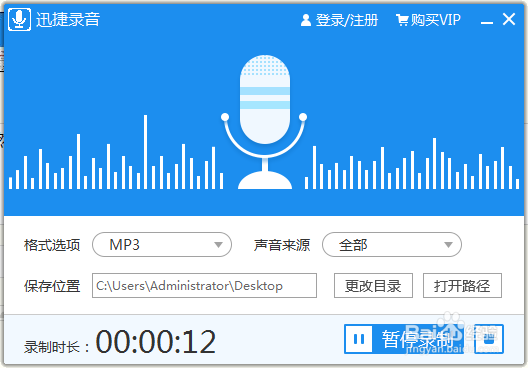
Task: Click the 格式选项 label
Action: 52,245
